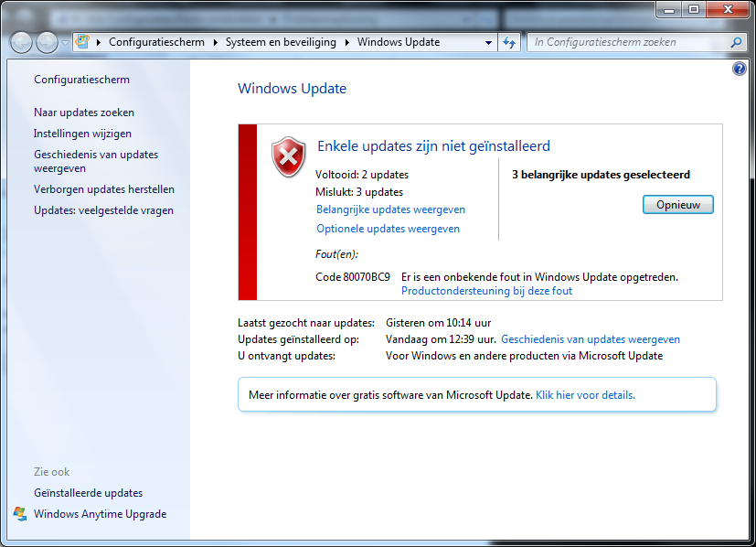Close the Windows Update window
Viewport: 756px width, 547px height.
(x=728, y=10)
